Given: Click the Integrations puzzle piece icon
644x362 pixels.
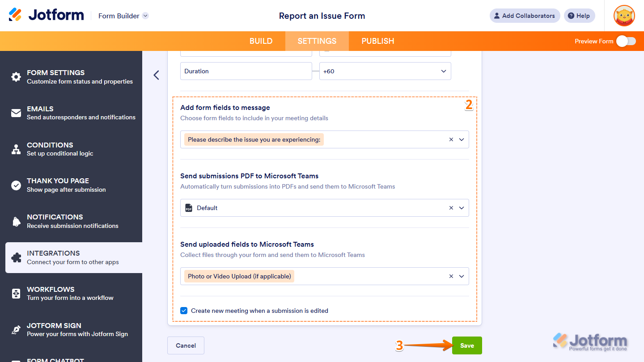Looking at the screenshot, I should click(16, 257).
